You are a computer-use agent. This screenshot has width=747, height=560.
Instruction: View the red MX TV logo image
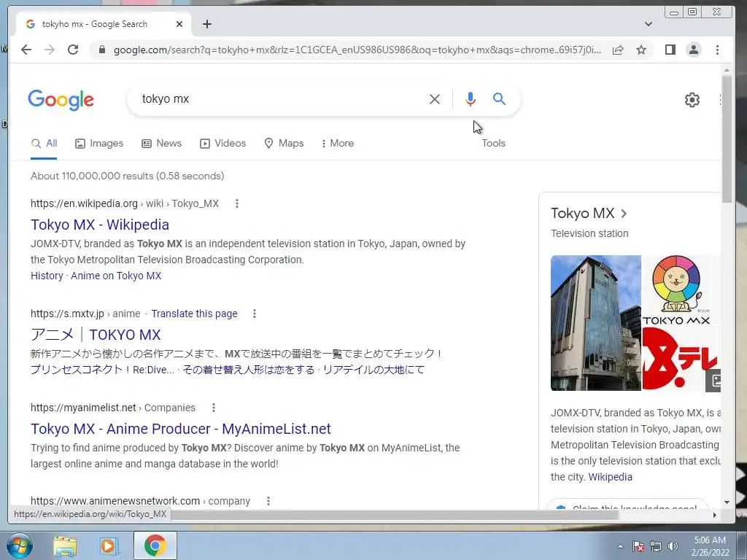681,359
